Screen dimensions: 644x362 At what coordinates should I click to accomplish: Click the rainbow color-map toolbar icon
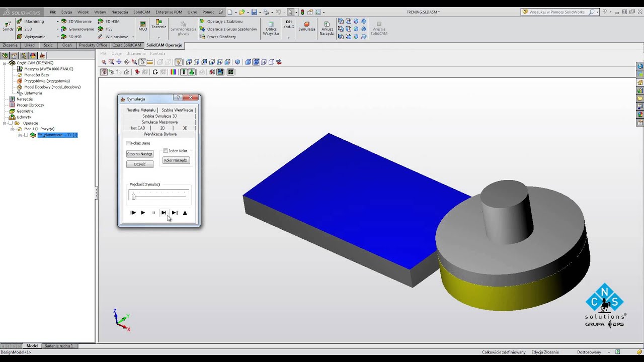174,72
